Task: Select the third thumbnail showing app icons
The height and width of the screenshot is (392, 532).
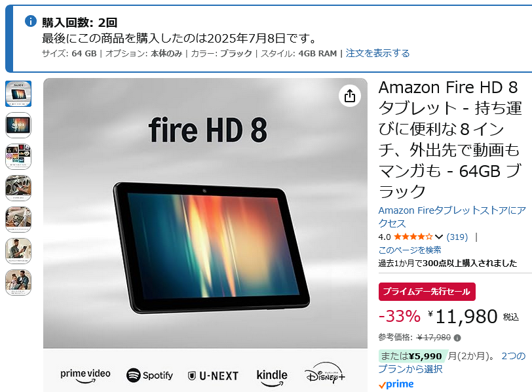Action: 18,157
